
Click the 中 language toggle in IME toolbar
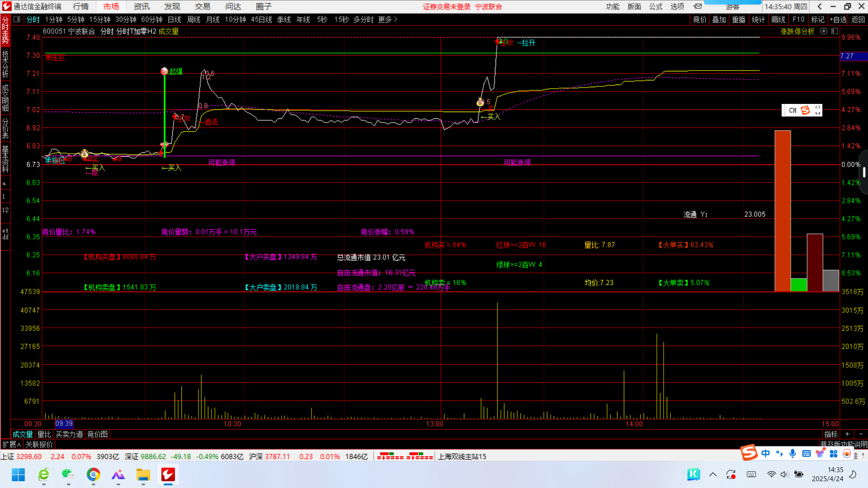point(765,453)
